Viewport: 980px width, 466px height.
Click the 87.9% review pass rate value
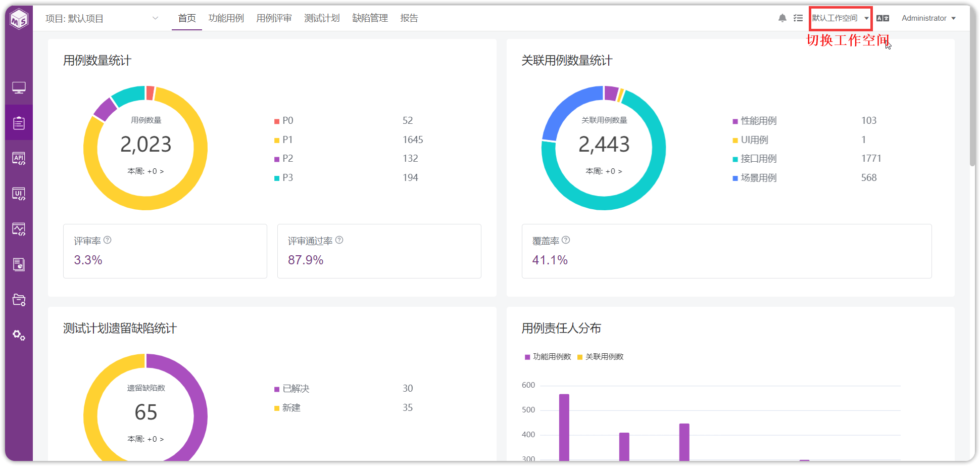tap(306, 260)
